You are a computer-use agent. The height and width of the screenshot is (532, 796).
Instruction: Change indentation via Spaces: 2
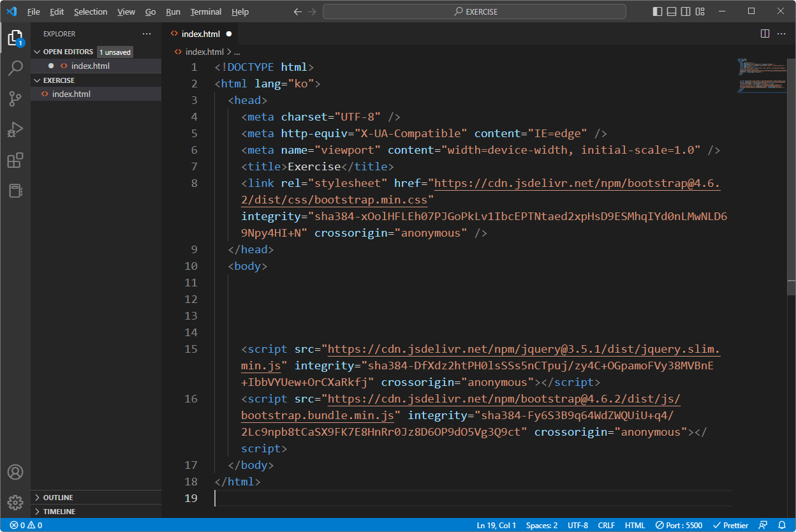click(x=542, y=526)
